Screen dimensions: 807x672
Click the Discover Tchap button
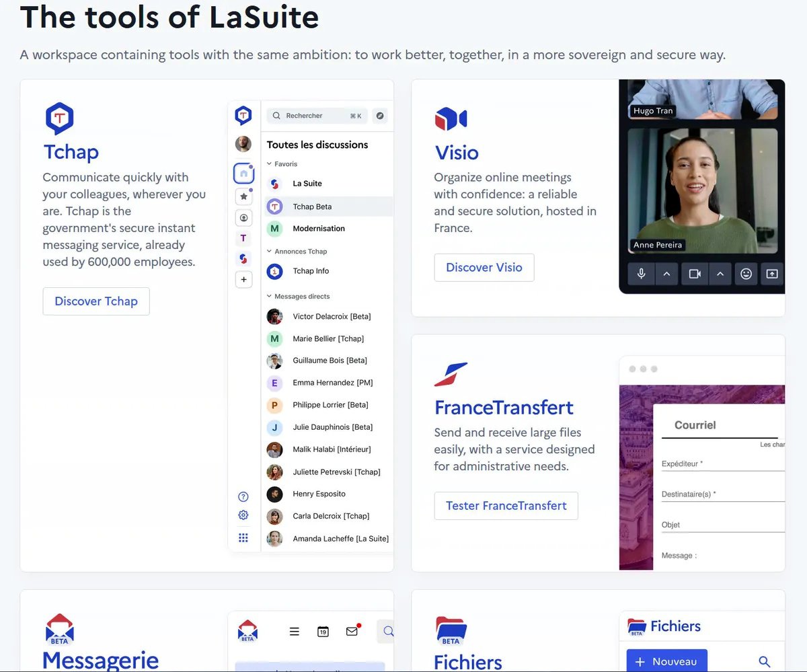(96, 301)
